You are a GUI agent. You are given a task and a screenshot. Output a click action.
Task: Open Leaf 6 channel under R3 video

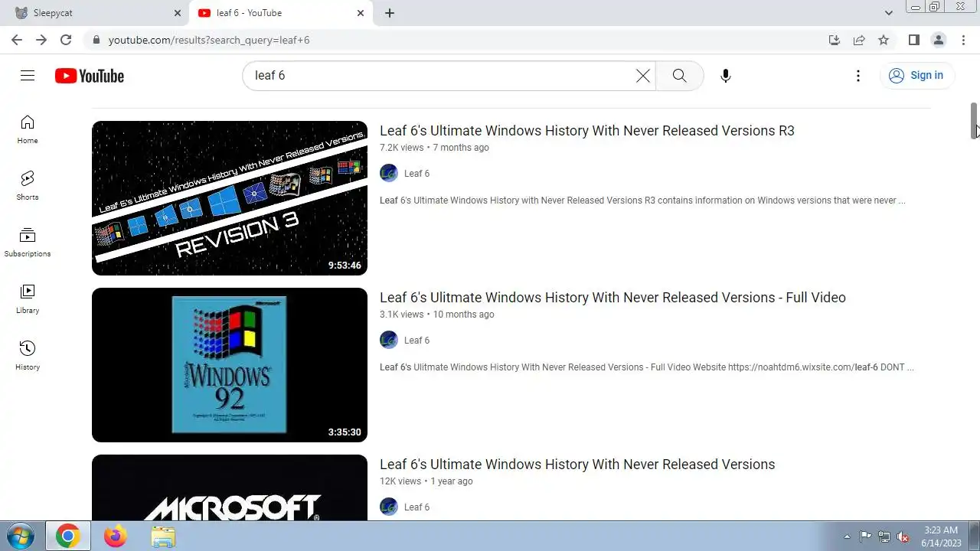pyautogui.click(x=416, y=174)
